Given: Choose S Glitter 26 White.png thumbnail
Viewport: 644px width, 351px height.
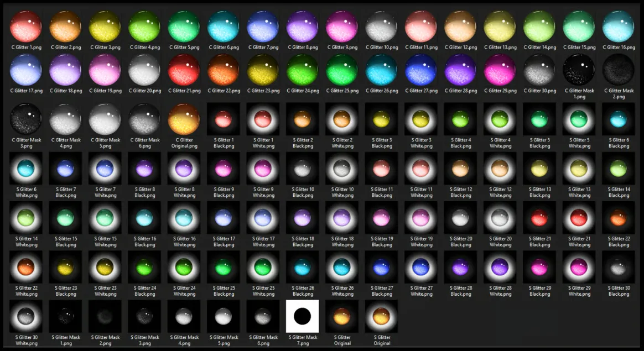Looking at the screenshot, I should (342, 267).
